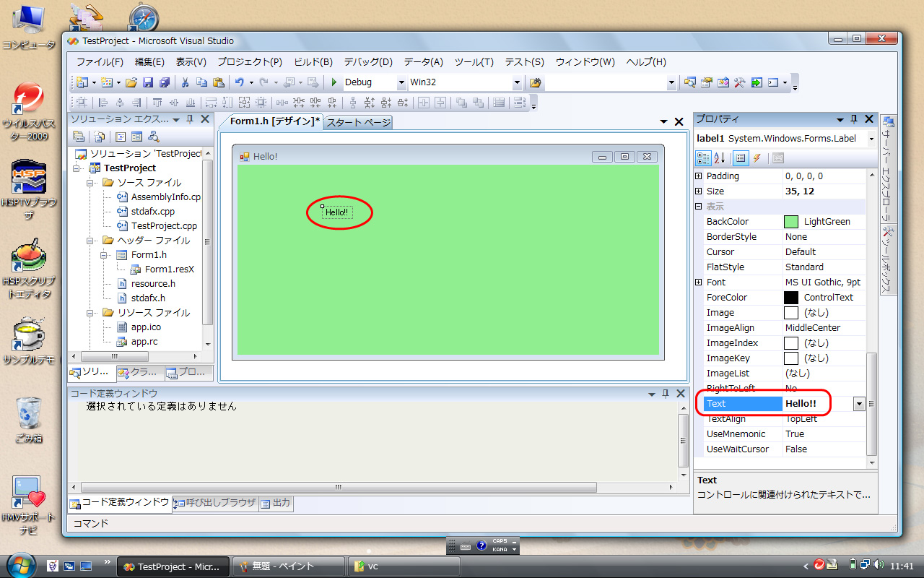Open the Toolbox hammer-and-wrench icon
Viewport: 924px width, 578px height.
(739, 82)
